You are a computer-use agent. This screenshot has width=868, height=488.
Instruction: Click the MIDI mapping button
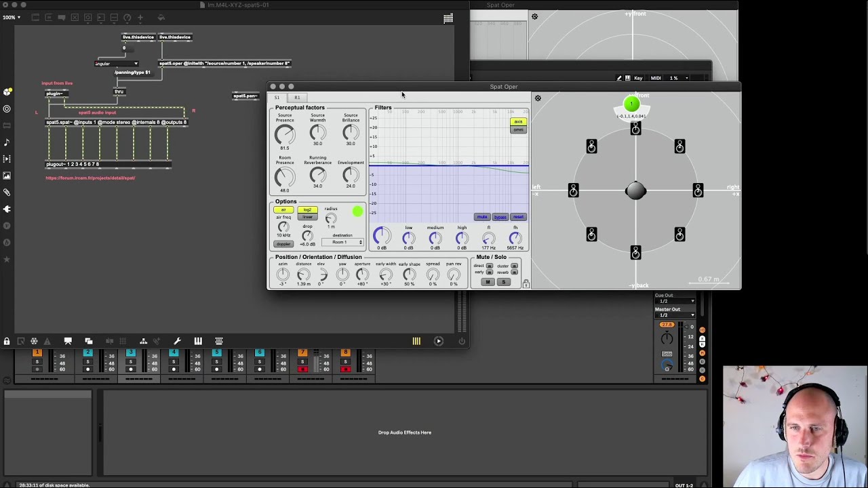pos(656,78)
